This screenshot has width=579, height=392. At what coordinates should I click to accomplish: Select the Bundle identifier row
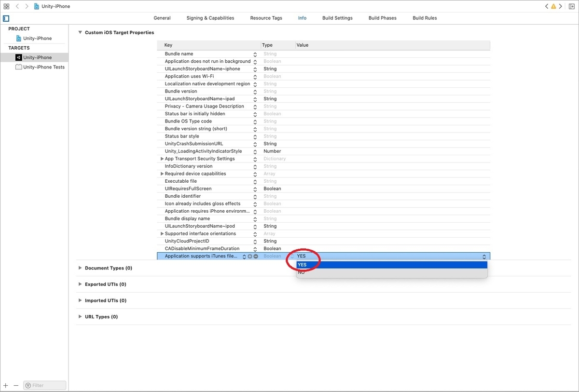coord(324,196)
